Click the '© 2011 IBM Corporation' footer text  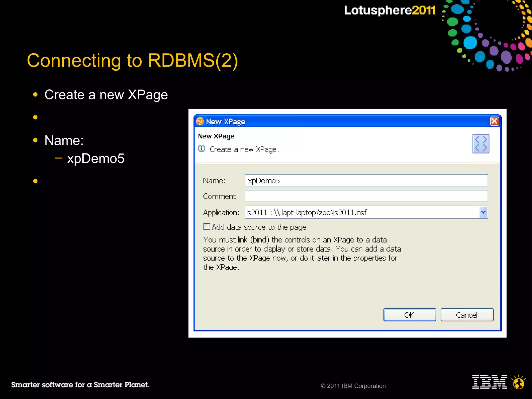353,386
